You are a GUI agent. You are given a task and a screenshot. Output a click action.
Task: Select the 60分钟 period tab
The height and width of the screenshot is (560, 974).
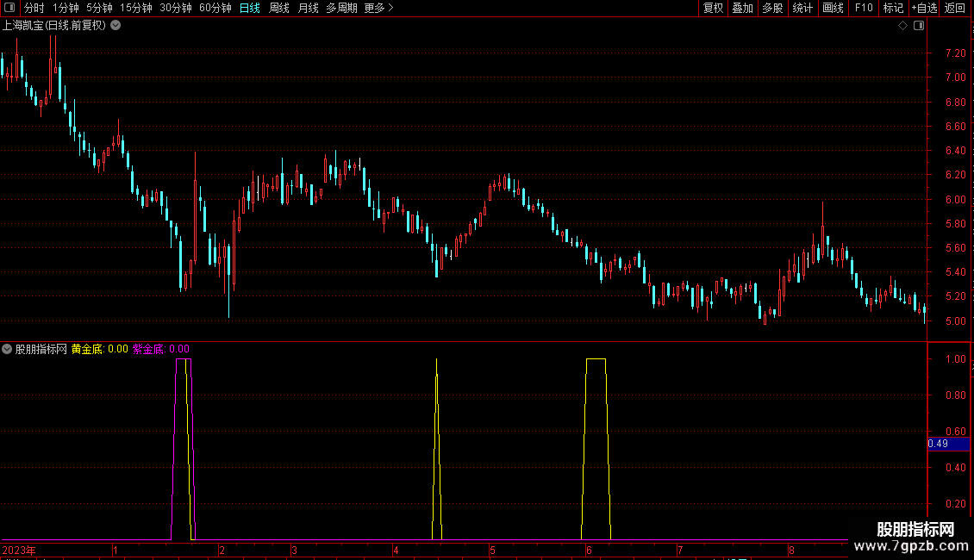pos(215,8)
